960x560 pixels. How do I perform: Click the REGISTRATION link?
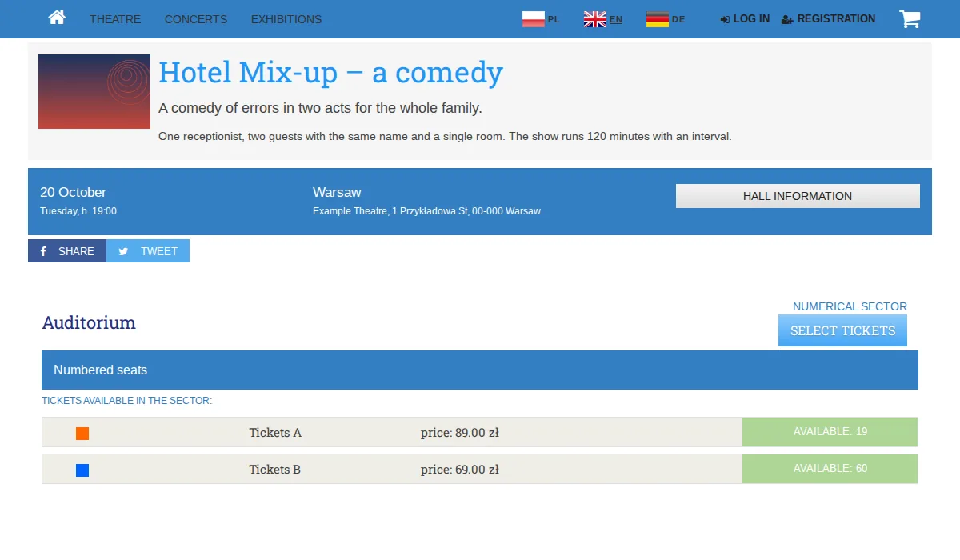tap(829, 18)
